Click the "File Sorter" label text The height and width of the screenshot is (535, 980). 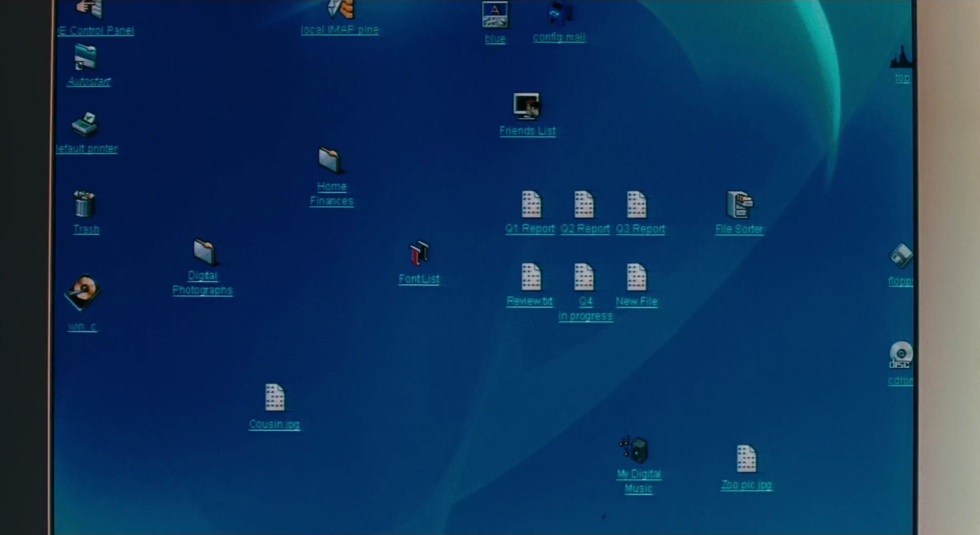point(739,229)
